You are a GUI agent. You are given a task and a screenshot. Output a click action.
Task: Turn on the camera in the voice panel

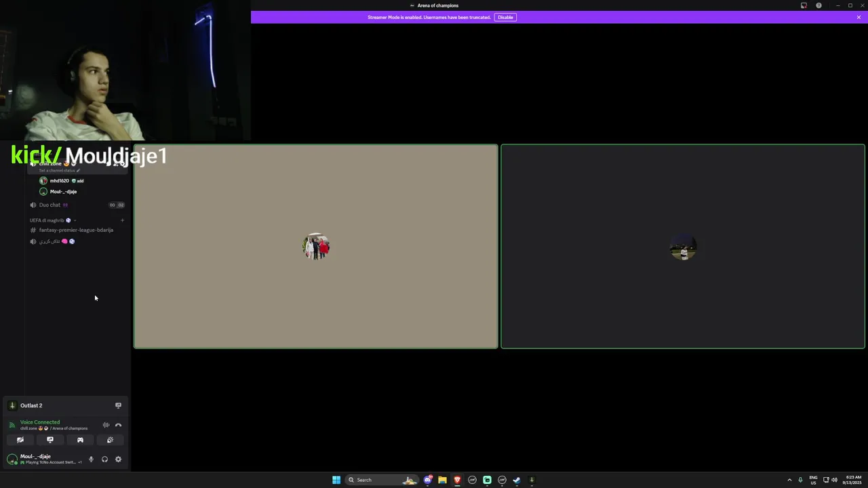click(20, 440)
